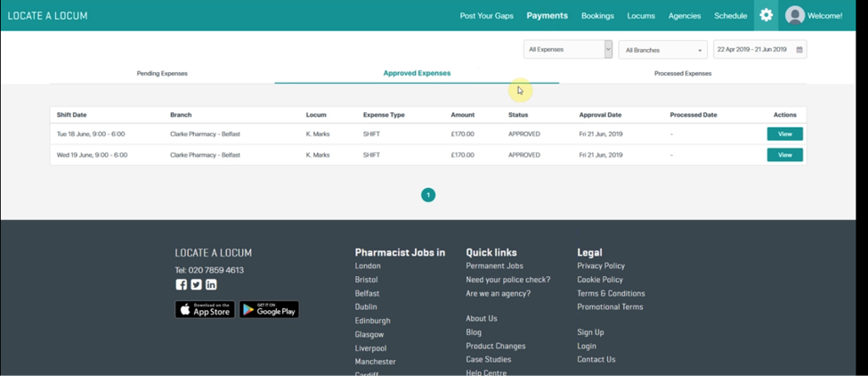The image size is (868, 376).
Task: Click the LOCATE A LOCUM header logo
Action: pos(47,15)
